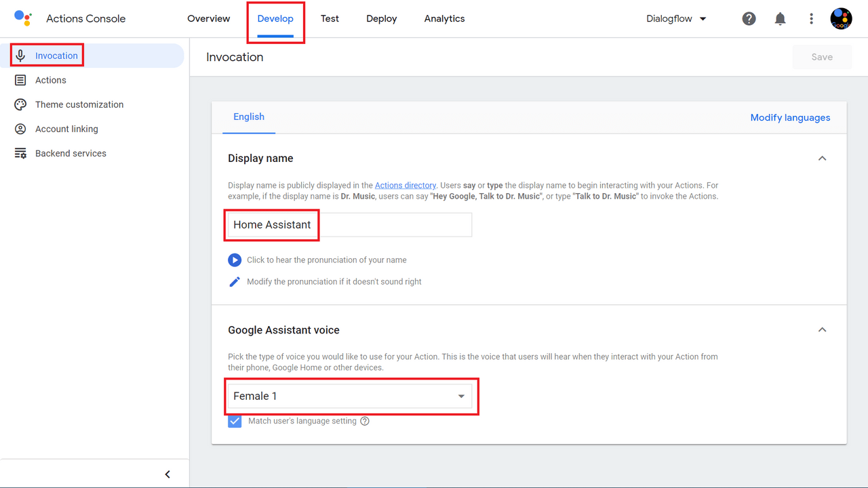The width and height of the screenshot is (868, 488).
Task: Collapse the sidebar with the left chevron
Action: 167,474
